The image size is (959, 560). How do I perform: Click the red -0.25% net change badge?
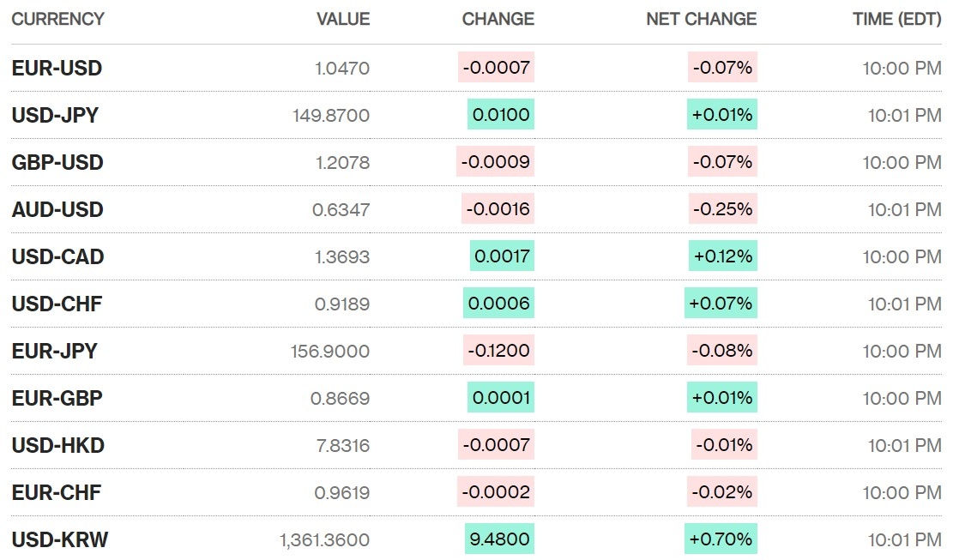click(722, 209)
